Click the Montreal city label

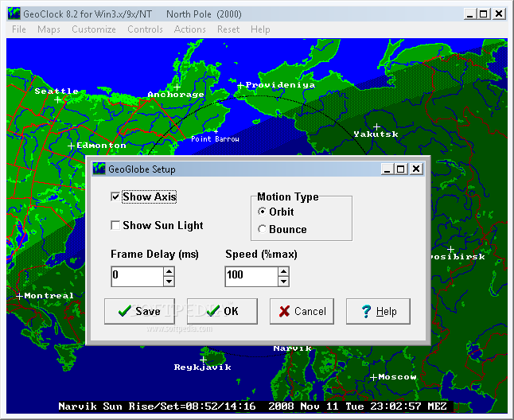click(49, 295)
